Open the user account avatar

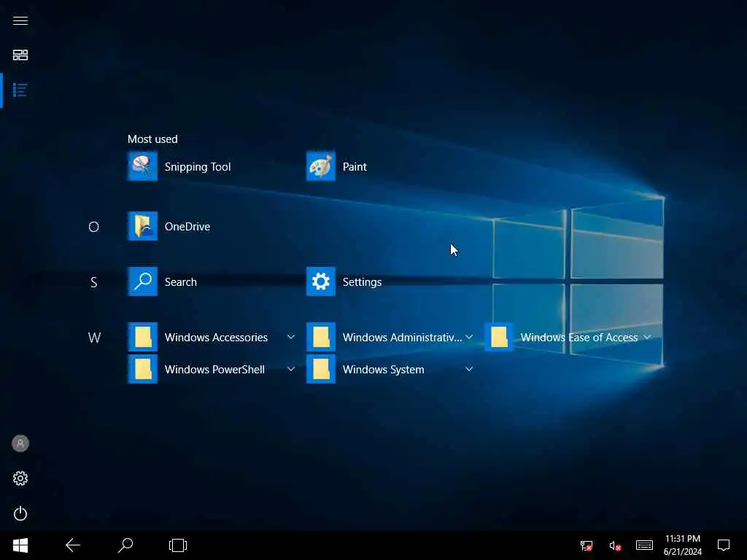pyautogui.click(x=20, y=443)
